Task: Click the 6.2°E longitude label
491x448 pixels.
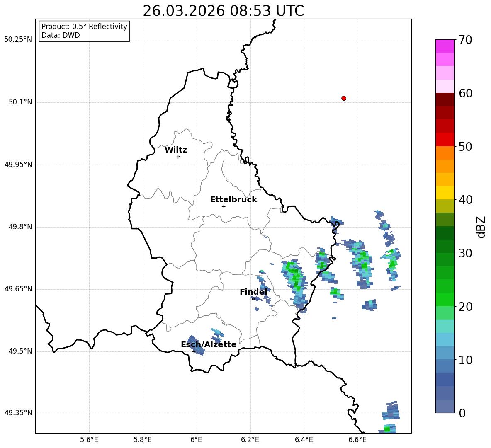Action: coord(250,440)
